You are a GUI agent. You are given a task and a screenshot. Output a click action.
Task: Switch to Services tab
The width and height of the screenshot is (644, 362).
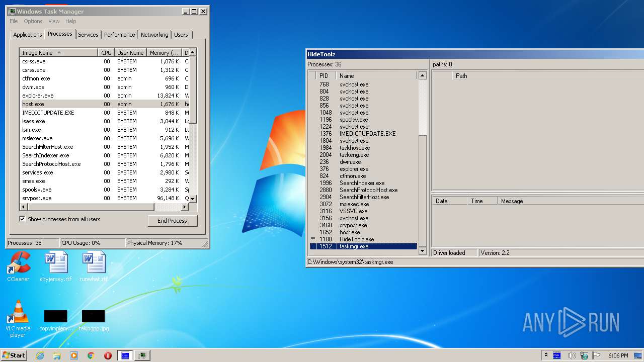point(88,35)
